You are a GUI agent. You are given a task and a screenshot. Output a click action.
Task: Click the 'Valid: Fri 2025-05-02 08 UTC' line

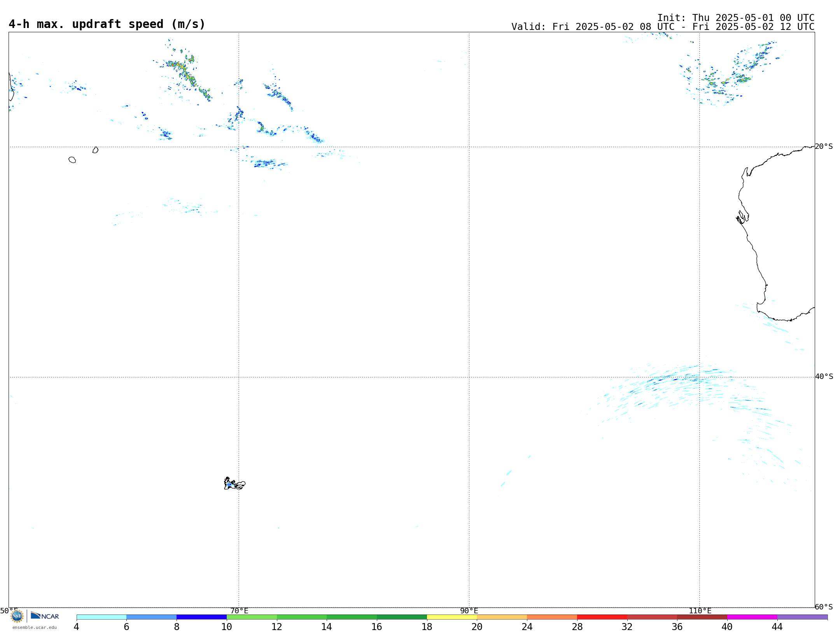coord(663,27)
